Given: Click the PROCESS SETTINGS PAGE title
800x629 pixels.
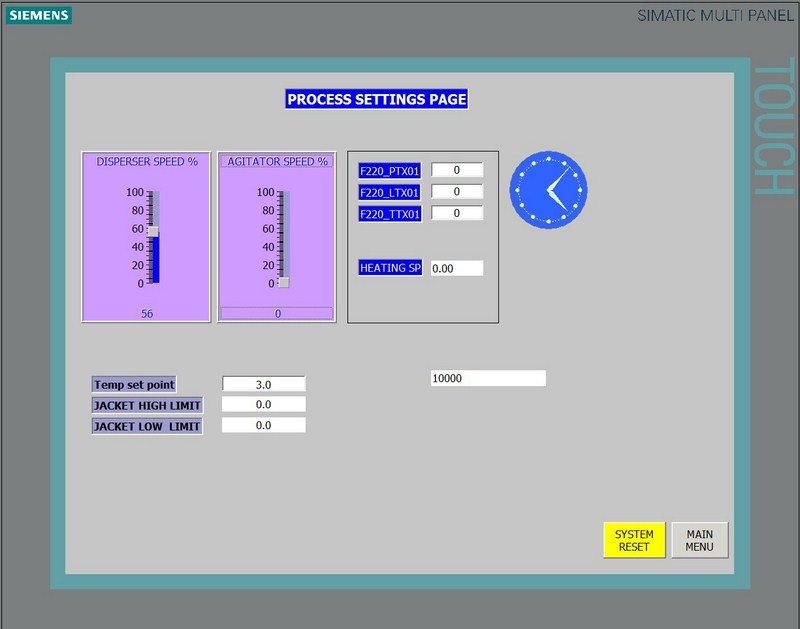Looking at the screenshot, I should [377, 99].
